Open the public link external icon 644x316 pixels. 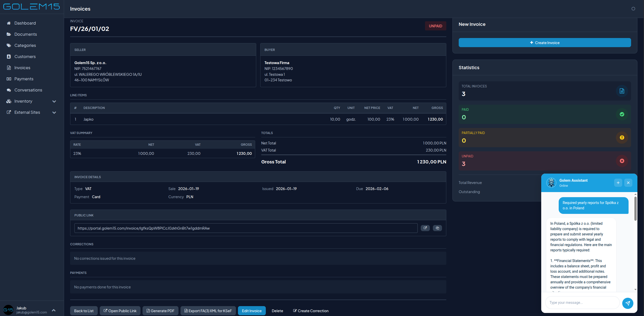(425, 228)
